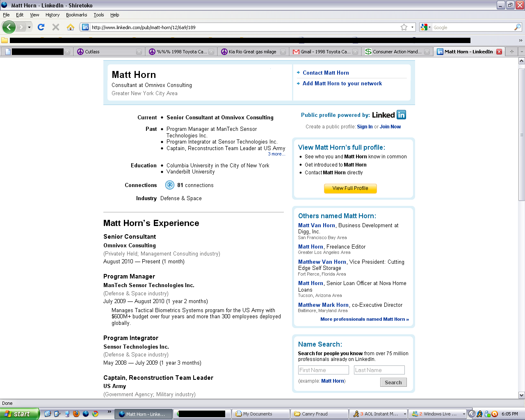525x420 pixels.
Task: Launch Firefox from quick launch
Action: coord(76,414)
